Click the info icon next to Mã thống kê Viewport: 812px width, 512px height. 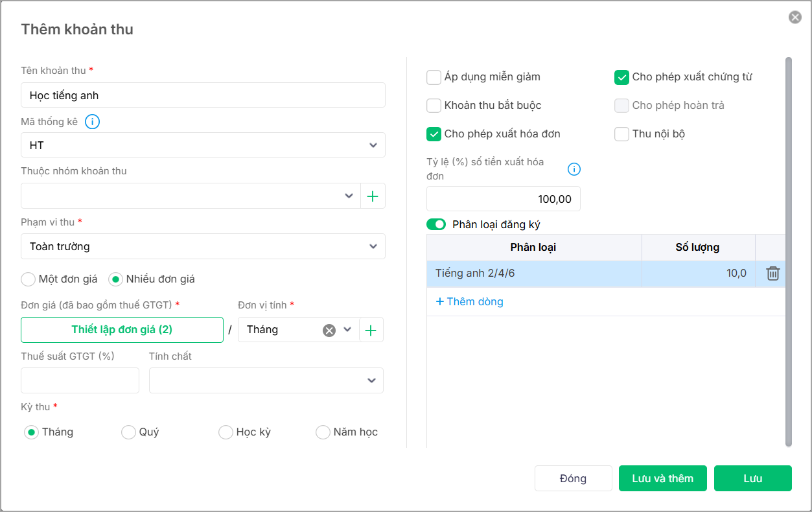coord(93,121)
